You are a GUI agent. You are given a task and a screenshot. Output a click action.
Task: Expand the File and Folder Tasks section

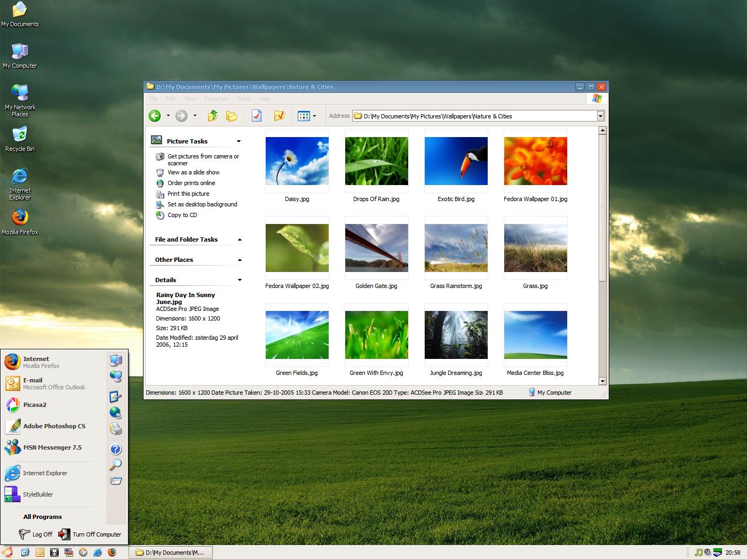pyautogui.click(x=240, y=239)
